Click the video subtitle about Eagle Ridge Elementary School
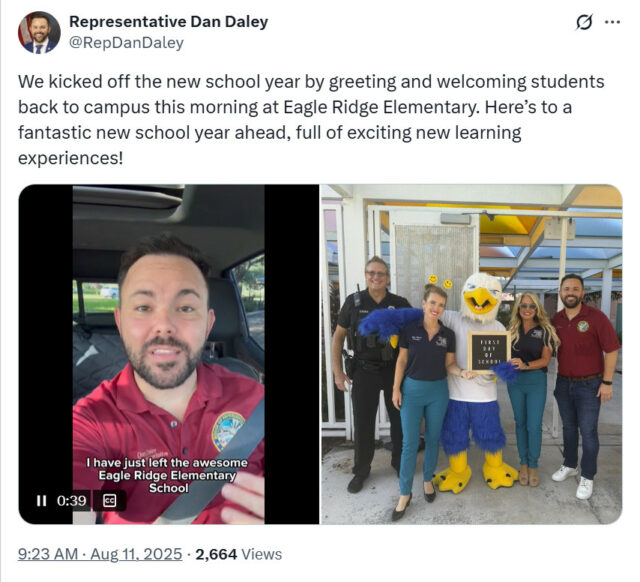Viewport: 640px width, 582px height. pos(167,475)
